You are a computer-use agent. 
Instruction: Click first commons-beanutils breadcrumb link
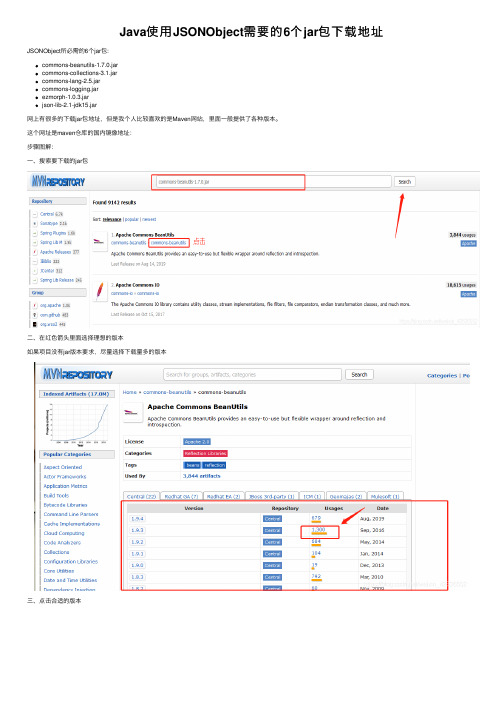tap(167, 392)
